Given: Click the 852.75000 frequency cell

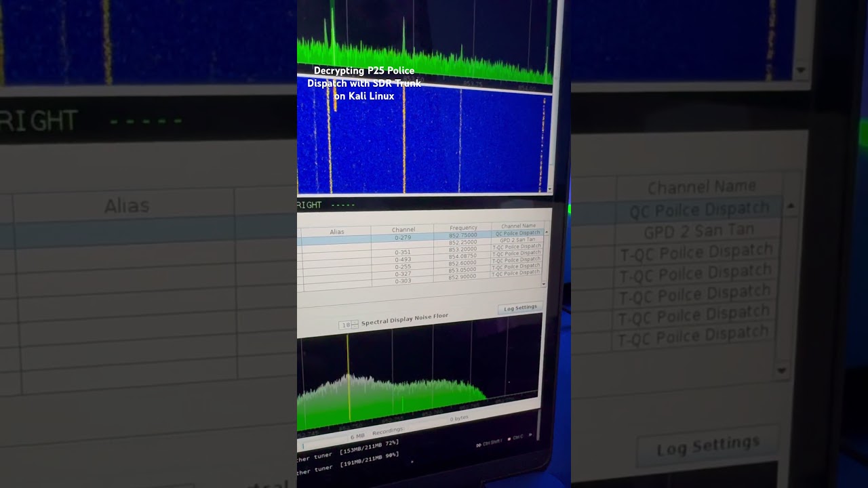Looking at the screenshot, I should (463, 235).
